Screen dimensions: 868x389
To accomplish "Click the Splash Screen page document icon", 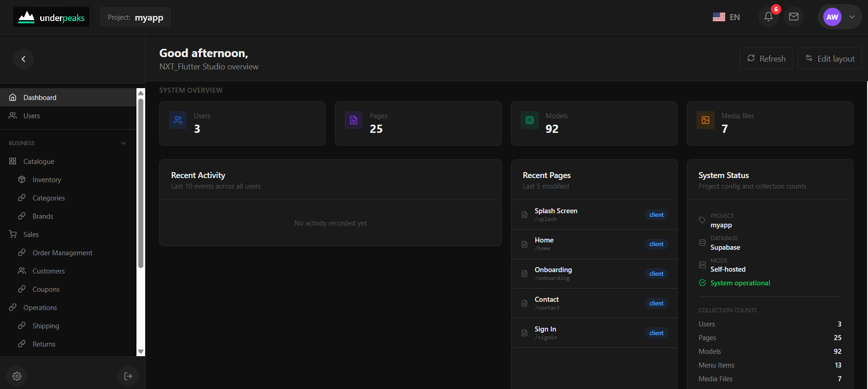I will tap(524, 215).
